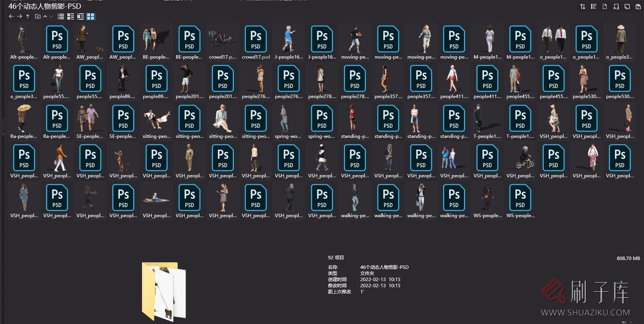Select the T-people1 PSD file icon
The width and height of the screenshot is (644, 324).
(x=520, y=118)
